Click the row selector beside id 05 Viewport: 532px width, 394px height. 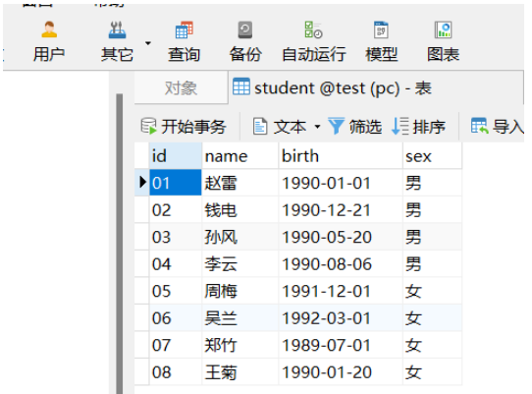(141, 291)
